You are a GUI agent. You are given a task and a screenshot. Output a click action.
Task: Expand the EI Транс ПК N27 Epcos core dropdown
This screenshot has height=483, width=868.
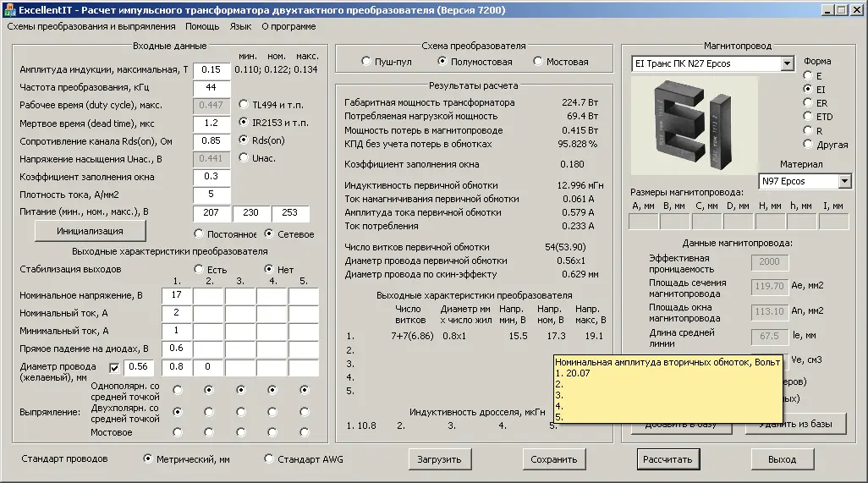click(787, 63)
